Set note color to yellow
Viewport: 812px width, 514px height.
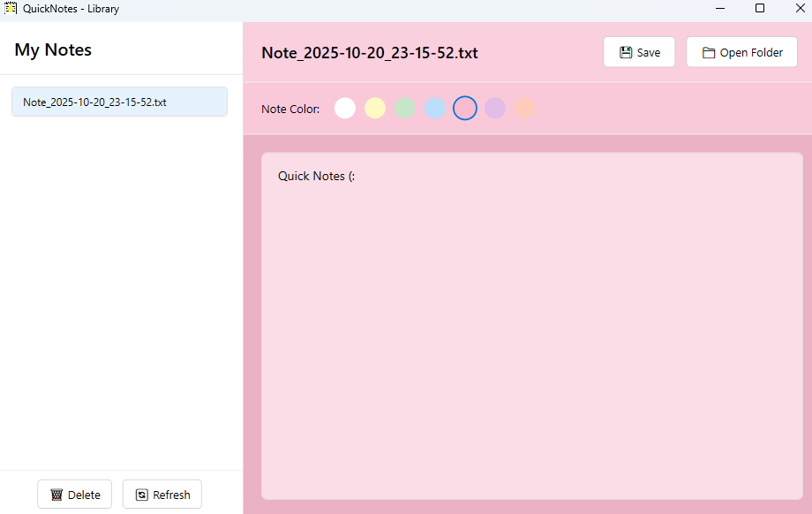click(374, 108)
